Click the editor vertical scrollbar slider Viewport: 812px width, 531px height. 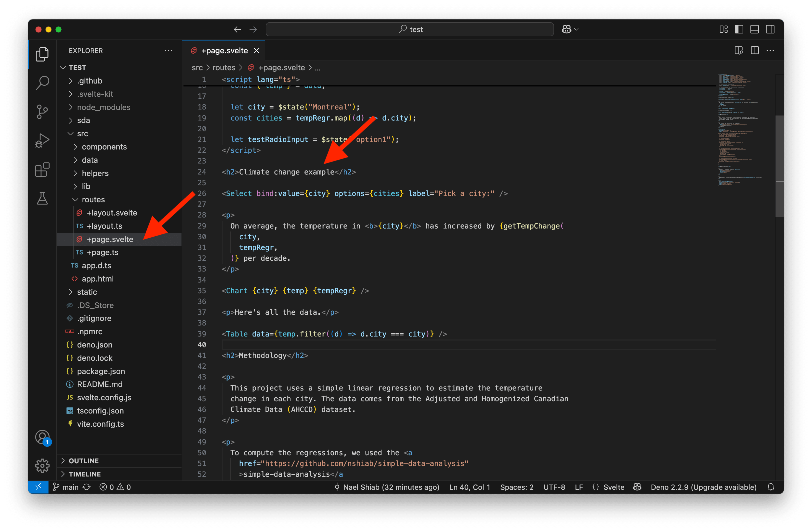click(x=779, y=166)
